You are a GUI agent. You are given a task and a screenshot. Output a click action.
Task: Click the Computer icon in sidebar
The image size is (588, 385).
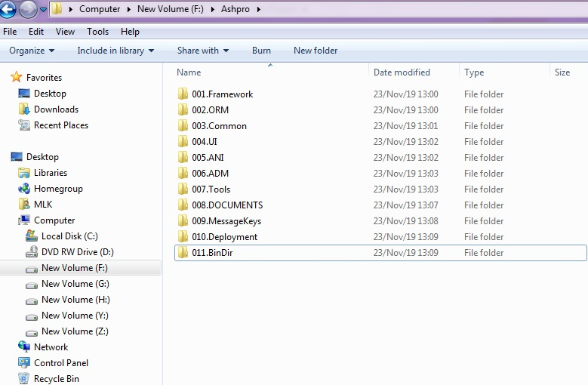(x=23, y=220)
